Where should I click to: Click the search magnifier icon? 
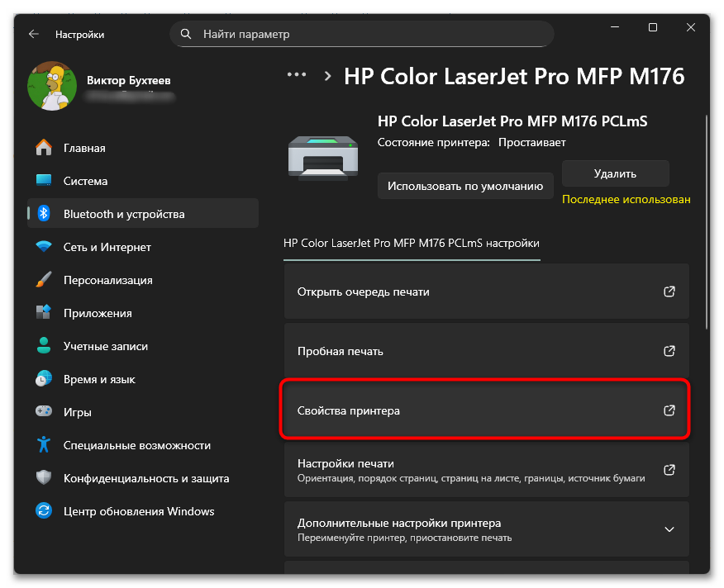click(x=186, y=34)
